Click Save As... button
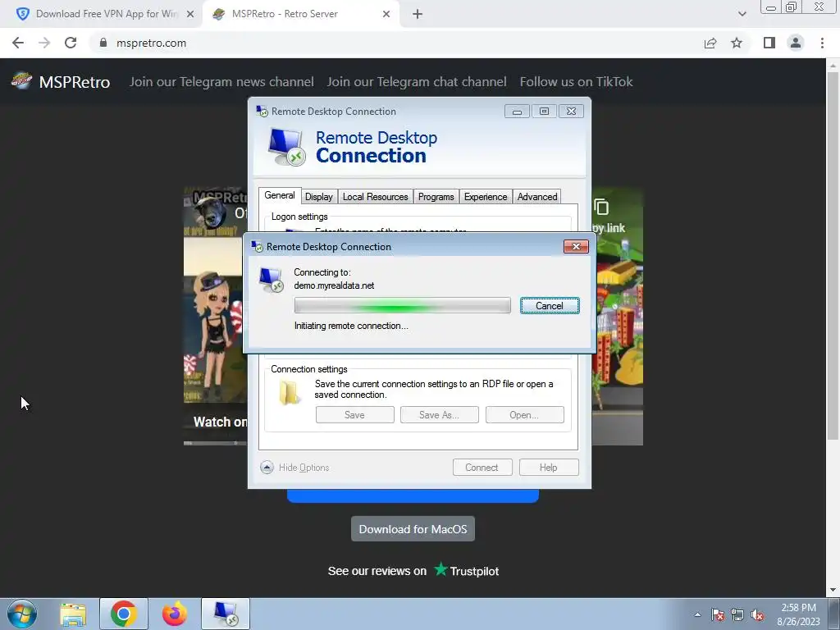The width and height of the screenshot is (840, 630). [440, 414]
